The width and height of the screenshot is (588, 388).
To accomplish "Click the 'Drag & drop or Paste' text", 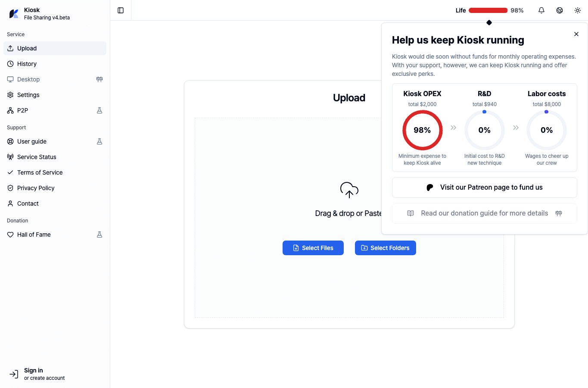I will pyautogui.click(x=348, y=213).
